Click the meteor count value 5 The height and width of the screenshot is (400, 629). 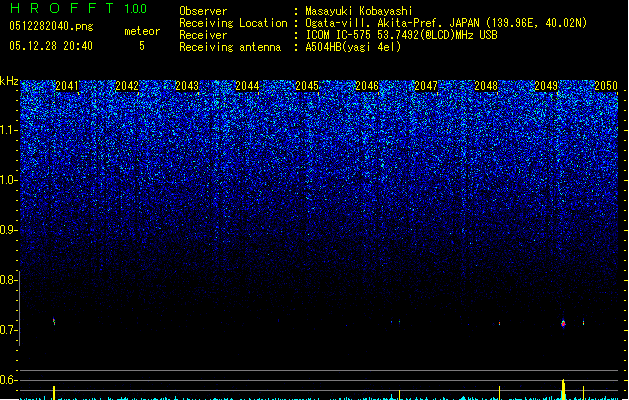click(x=142, y=46)
